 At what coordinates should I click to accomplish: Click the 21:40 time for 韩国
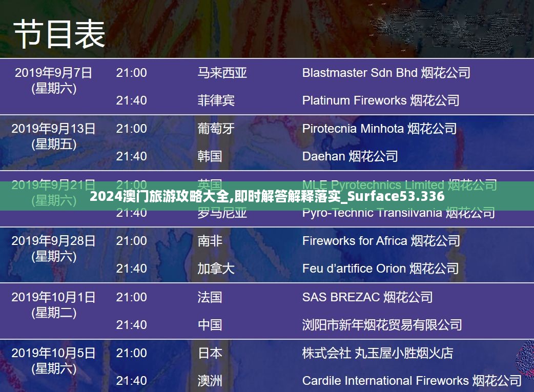click(x=132, y=156)
